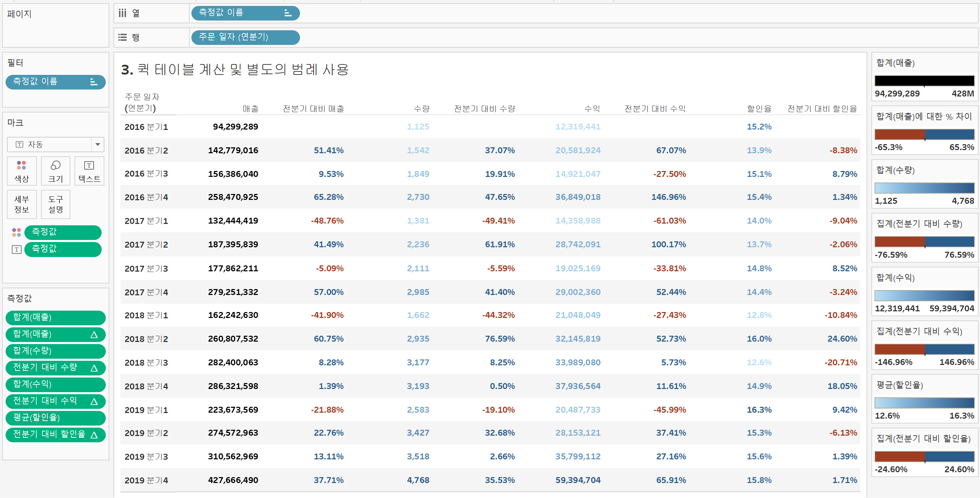The image size is (980, 498).
Task: Open the 세부 정보 (Detail) marks card
Action: pyautogui.click(x=22, y=204)
